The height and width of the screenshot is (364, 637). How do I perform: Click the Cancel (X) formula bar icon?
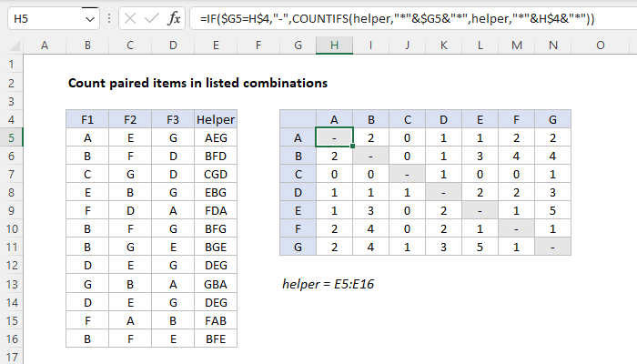tap(130, 18)
